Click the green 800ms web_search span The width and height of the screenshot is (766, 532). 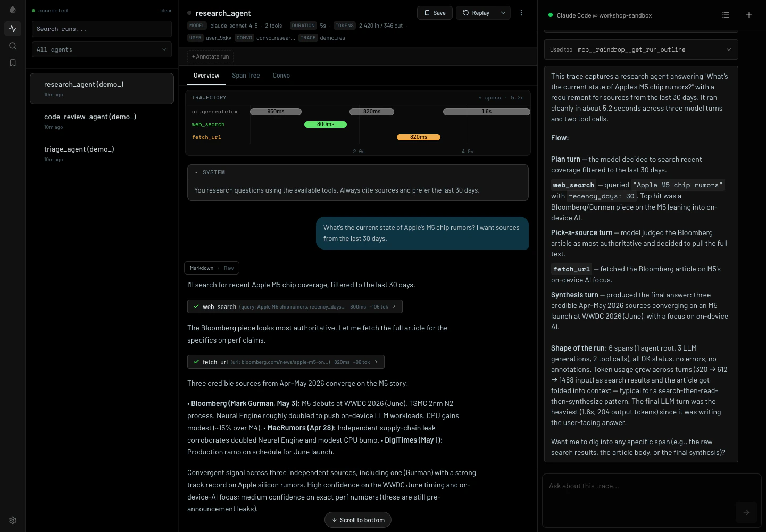326,124
